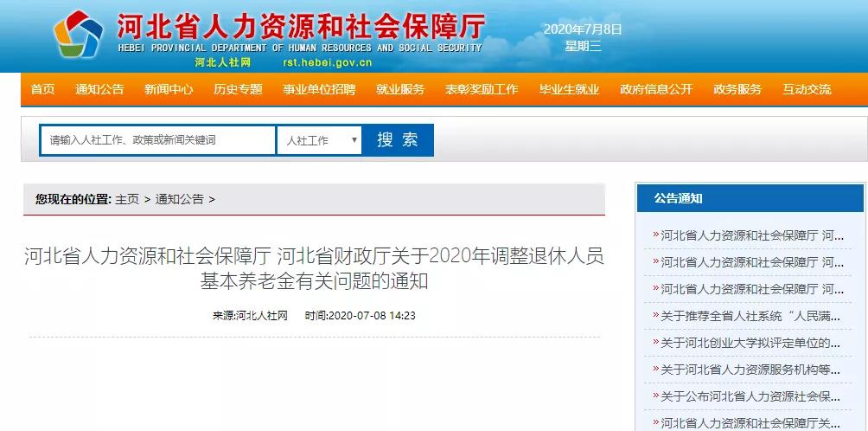Screen dimensions: 868x431
Task: Select 政务服务 in navigation bar
Action: coord(737,89)
